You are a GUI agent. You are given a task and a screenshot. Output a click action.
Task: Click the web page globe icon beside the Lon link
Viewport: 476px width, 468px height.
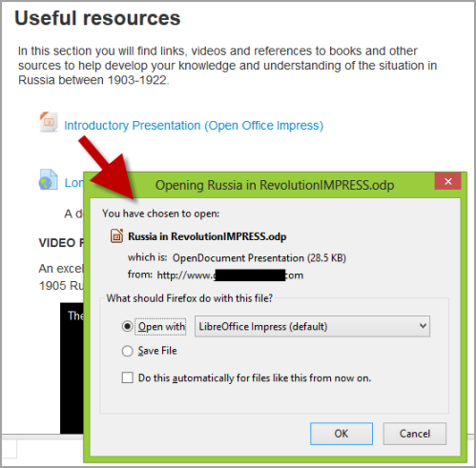[49, 179]
